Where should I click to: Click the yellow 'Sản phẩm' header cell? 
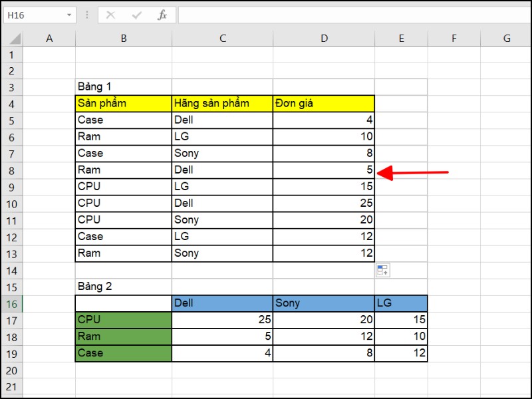[123, 103]
